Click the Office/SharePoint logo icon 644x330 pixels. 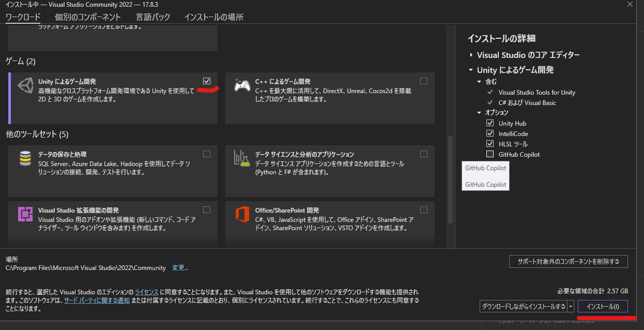(242, 214)
